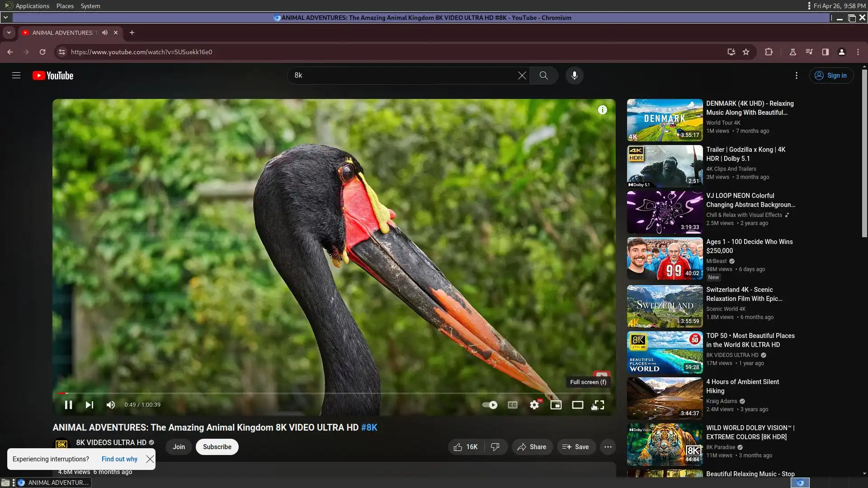Open video settings gear icon
Screen dimensions: 868x488
[x=534, y=405]
